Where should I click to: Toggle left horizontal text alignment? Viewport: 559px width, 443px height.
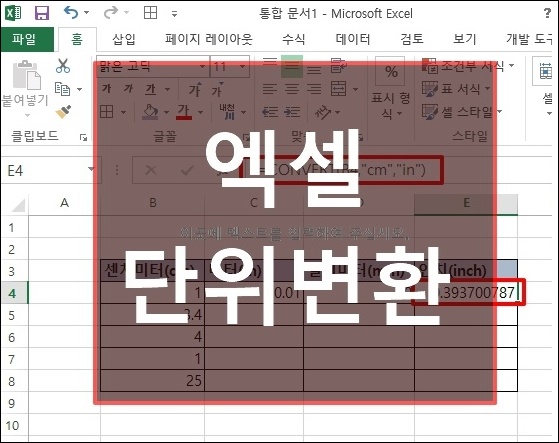[270, 89]
